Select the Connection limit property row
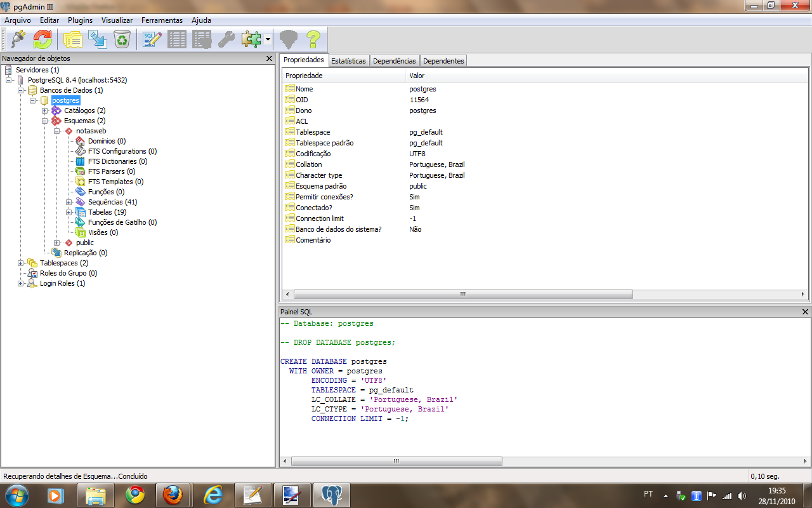This screenshot has width=812, height=508. click(546, 218)
